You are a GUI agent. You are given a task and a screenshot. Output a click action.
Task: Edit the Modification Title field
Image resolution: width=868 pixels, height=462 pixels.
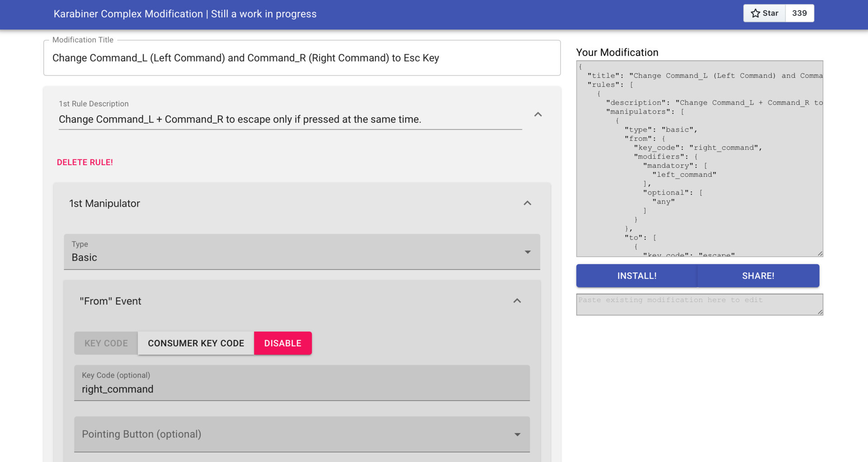pos(302,58)
